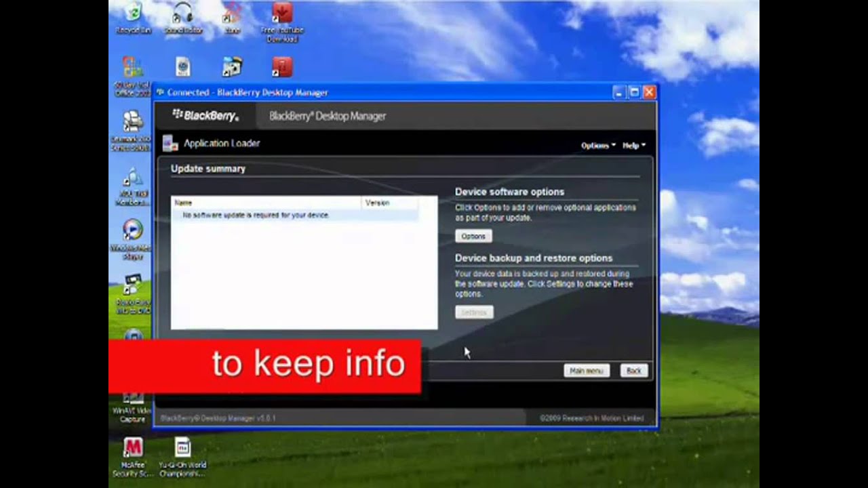Click the 'Application Loader' title text

tap(222, 143)
